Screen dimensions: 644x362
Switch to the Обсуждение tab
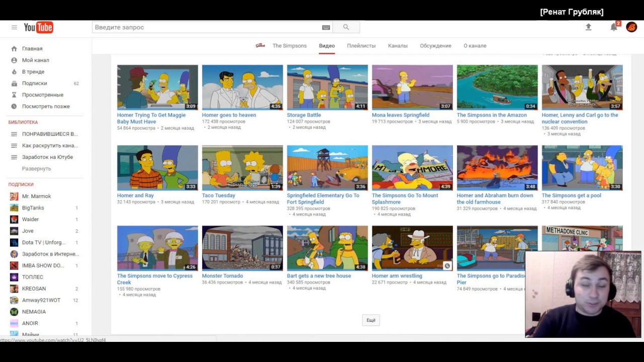point(436,46)
